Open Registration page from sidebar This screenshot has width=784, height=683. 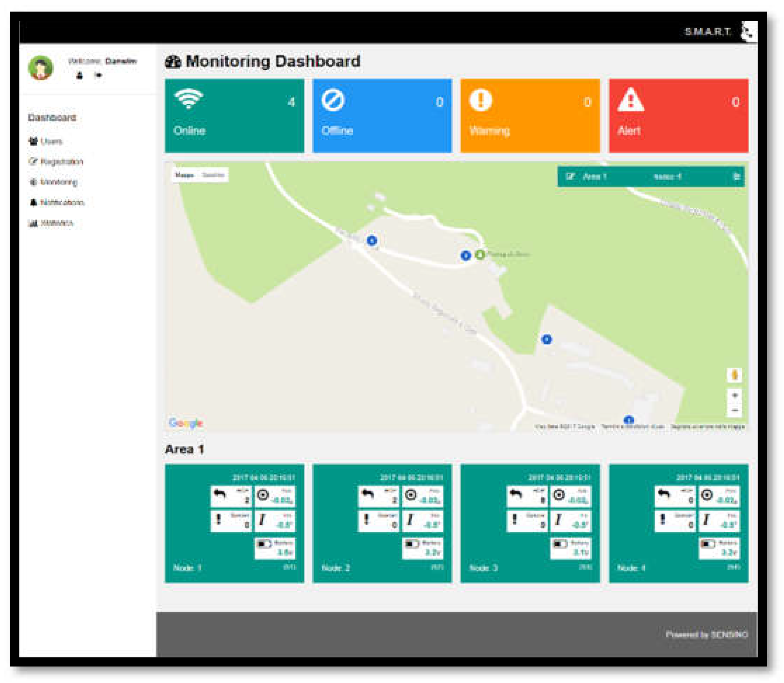(x=61, y=162)
